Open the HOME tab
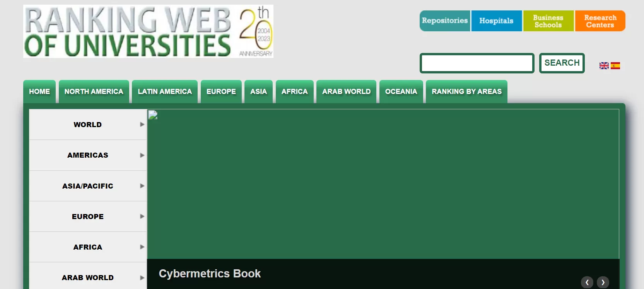 coord(39,92)
